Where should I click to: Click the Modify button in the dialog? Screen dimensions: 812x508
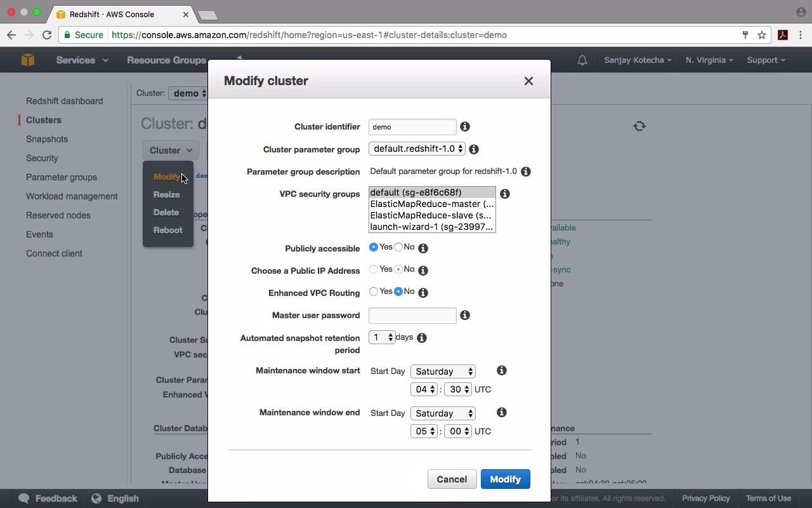coord(506,479)
